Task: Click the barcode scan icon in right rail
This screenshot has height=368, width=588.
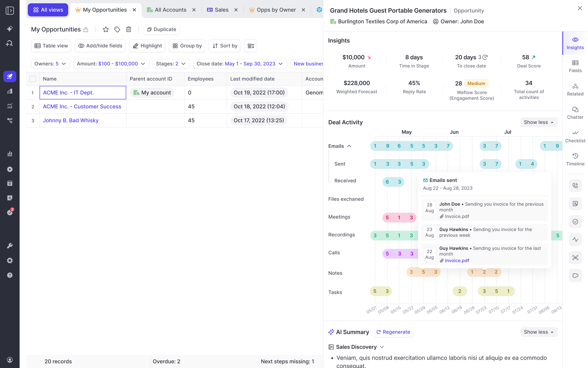Action: [575, 258]
